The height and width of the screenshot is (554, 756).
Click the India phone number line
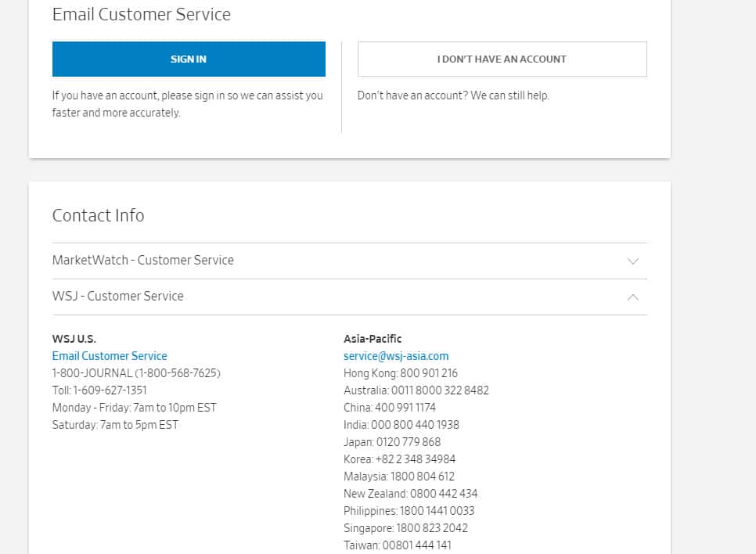pyautogui.click(x=401, y=425)
